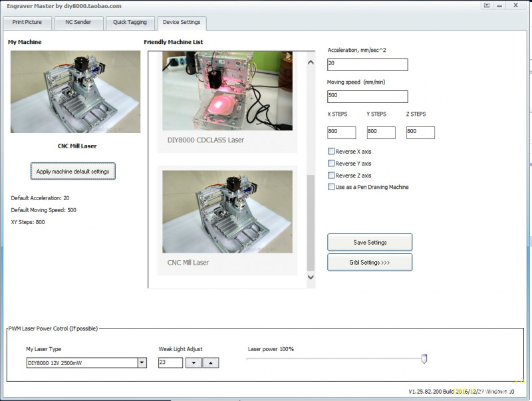Click the My Machine preview image
532x401 pixels.
click(x=75, y=92)
